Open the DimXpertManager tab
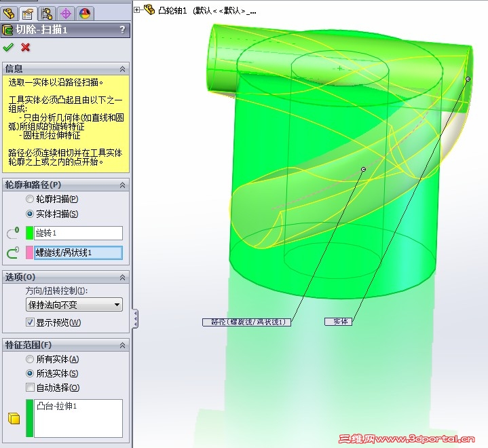This screenshot has height=448, width=488. (x=66, y=14)
